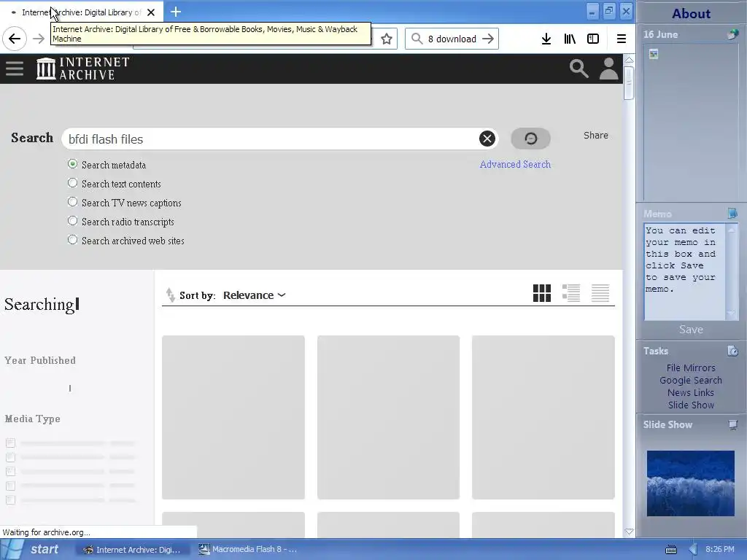747x560 pixels.
Task: Click the Advanced Search link
Action: (515, 164)
